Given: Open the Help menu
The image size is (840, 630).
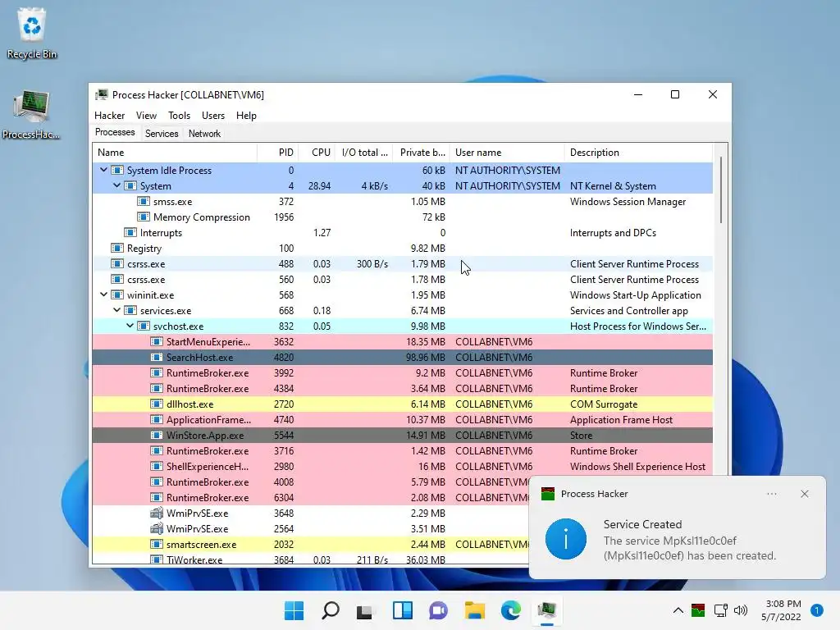Looking at the screenshot, I should 246,116.
